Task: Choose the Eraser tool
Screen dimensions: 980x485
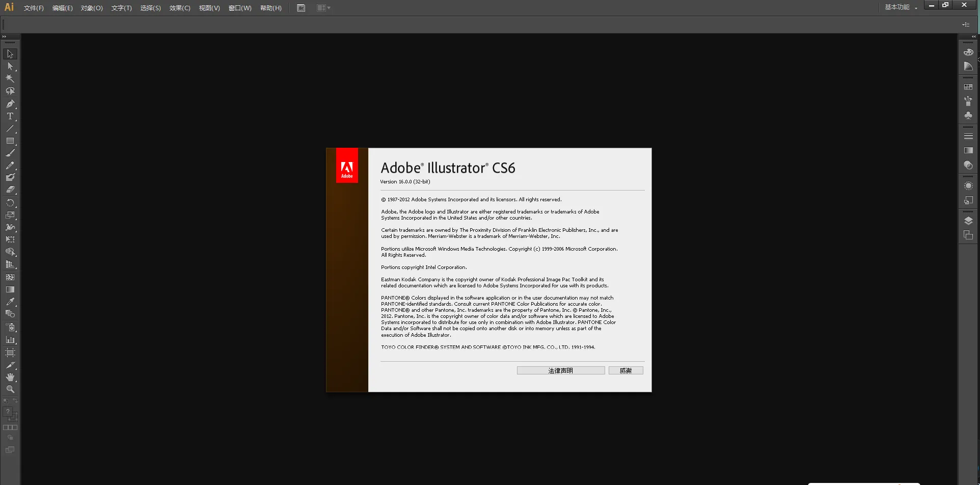Action: pos(10,190)
